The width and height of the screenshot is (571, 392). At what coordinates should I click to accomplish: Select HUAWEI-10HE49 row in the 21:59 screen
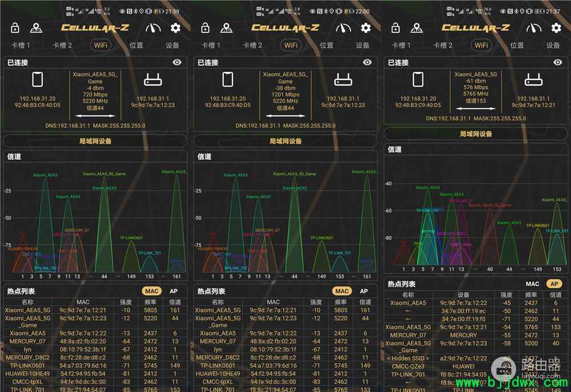95,373
